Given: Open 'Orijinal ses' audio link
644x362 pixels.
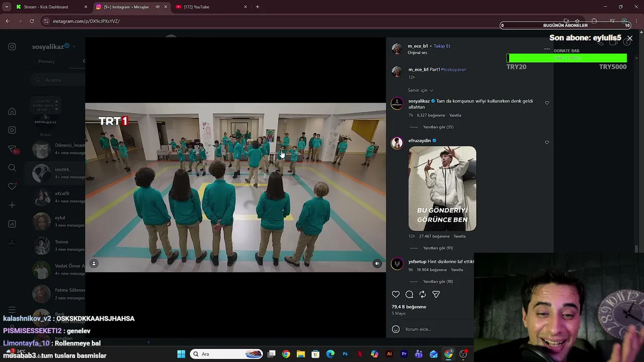Looking at the screenshot, I should (418, 53).
